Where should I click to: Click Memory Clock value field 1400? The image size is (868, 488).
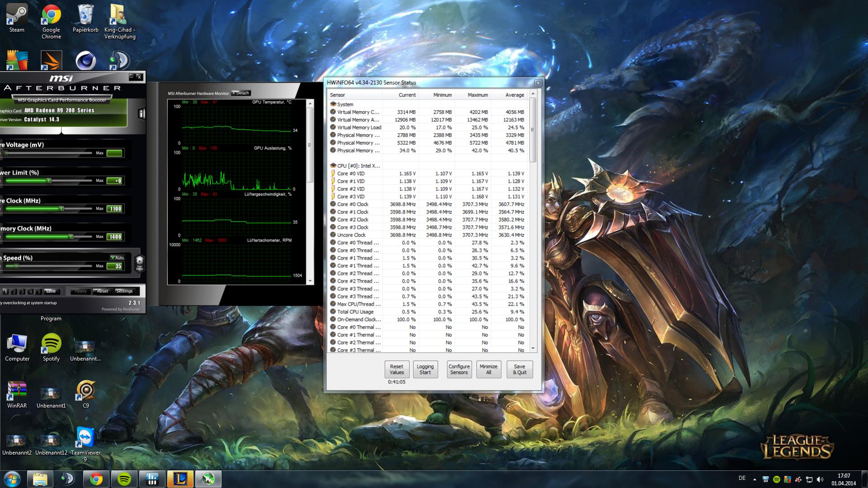115,237
